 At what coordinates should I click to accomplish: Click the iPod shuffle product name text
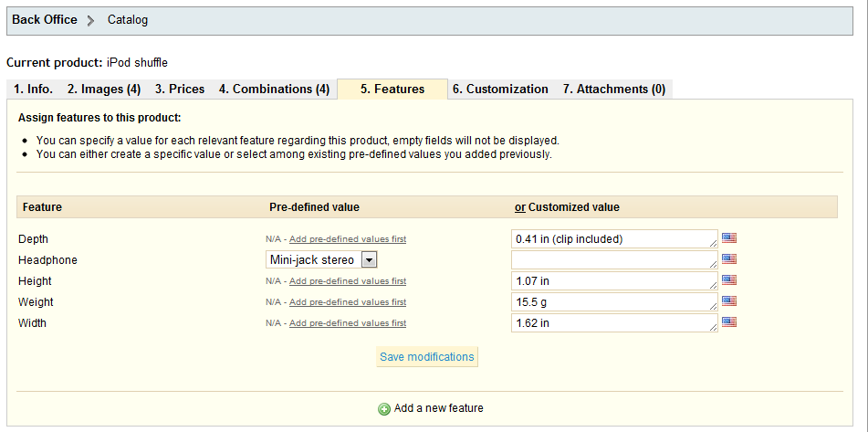click(x=137, y=63)
